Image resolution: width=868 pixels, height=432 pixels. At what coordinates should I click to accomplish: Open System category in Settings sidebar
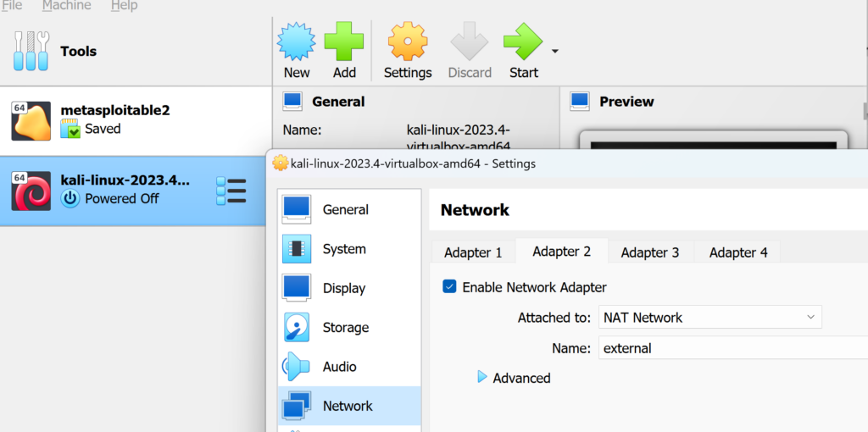coord(349,249)
